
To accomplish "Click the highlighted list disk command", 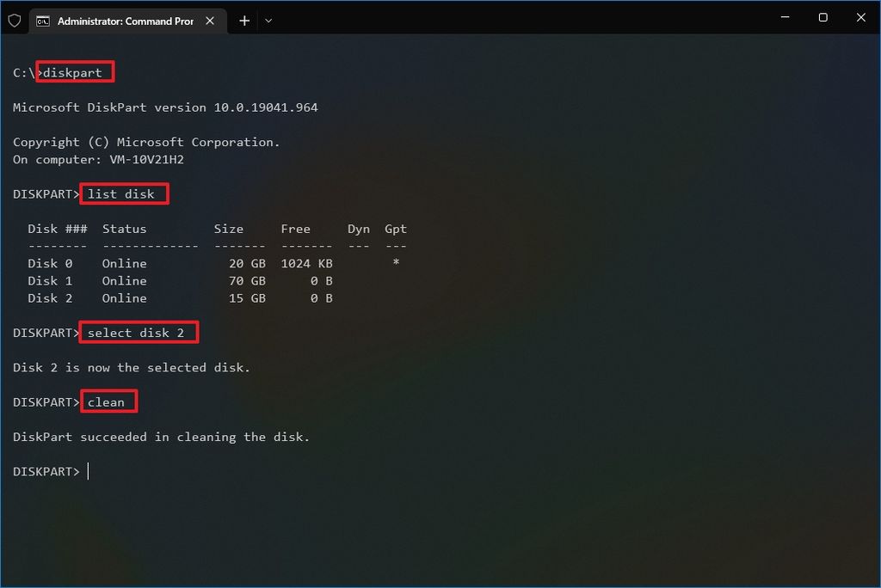I will 124,193.
